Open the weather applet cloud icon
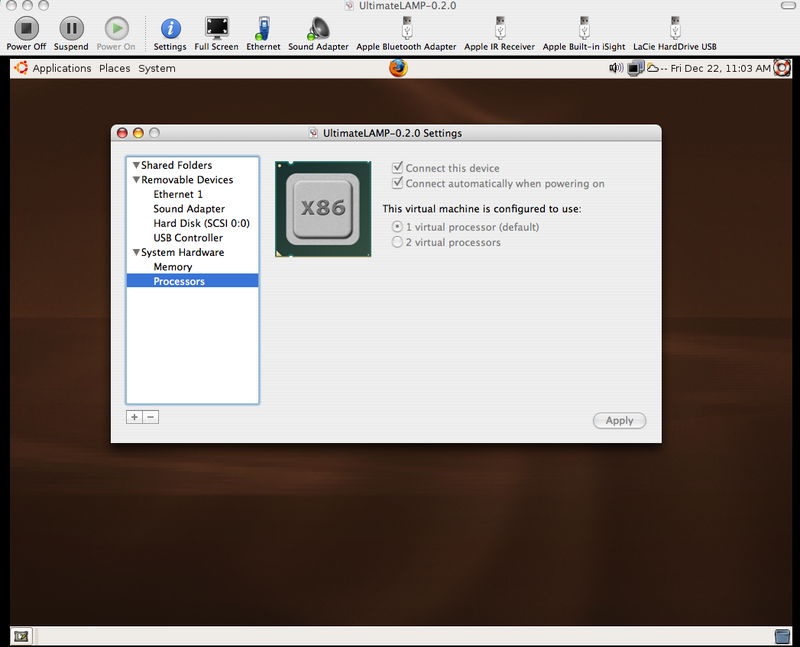800x647 pixels. click(653, 68)
